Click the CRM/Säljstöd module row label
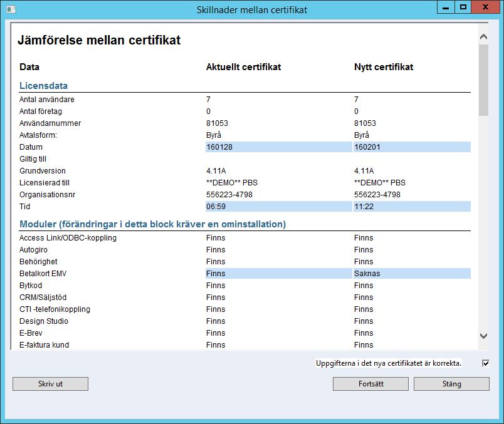 click(x=43, y=297)
